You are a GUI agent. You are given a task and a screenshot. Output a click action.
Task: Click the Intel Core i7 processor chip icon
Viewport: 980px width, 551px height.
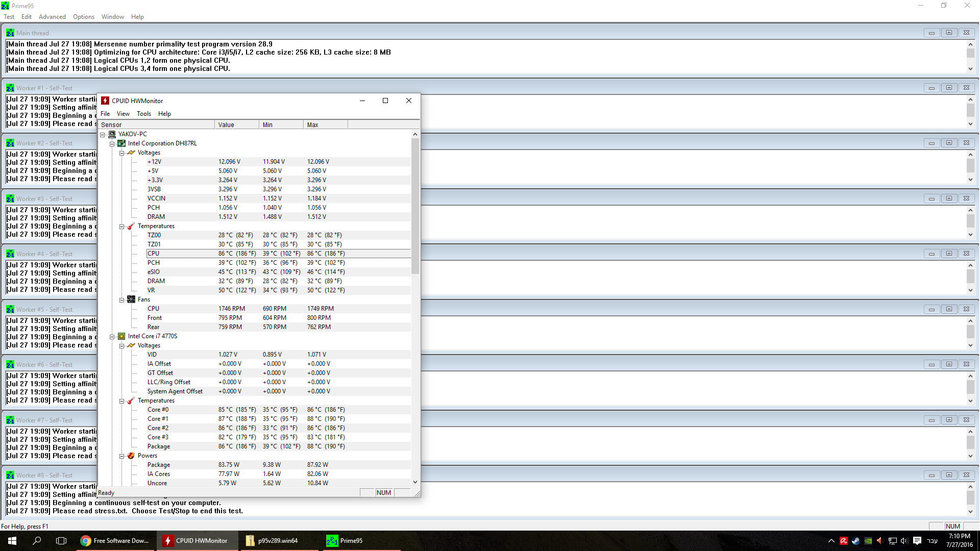click(121, 336)
